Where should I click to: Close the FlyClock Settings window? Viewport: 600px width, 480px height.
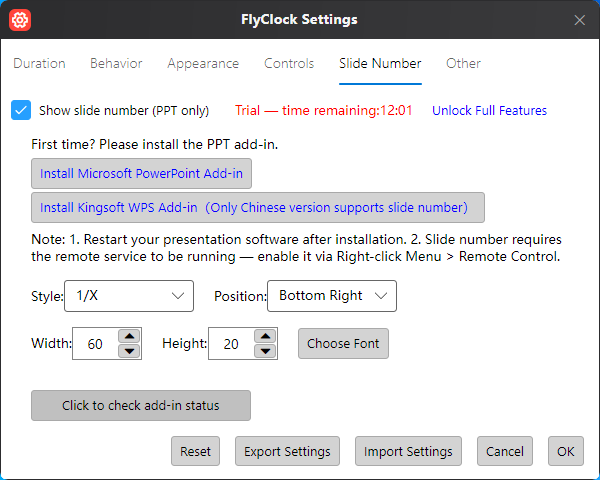click(579, 20)
